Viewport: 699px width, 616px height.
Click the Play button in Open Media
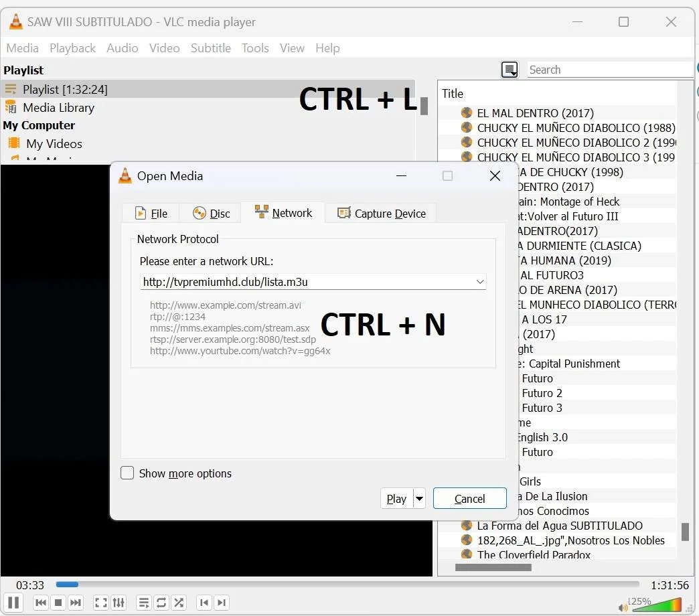tap(397, 498)
